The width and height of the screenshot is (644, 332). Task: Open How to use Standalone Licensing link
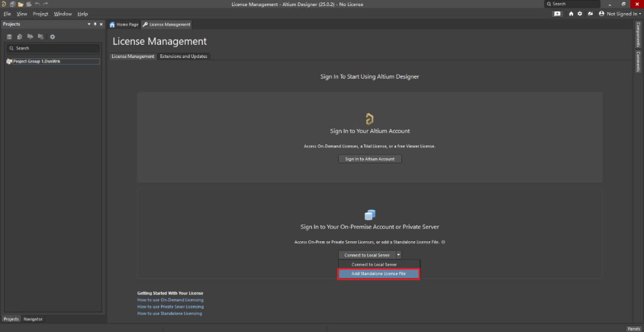point(169,313)
